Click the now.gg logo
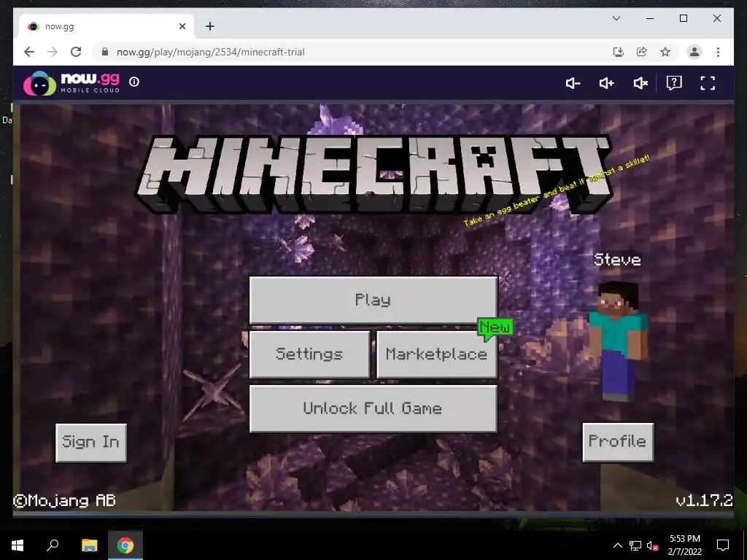 tap(71, 83)
